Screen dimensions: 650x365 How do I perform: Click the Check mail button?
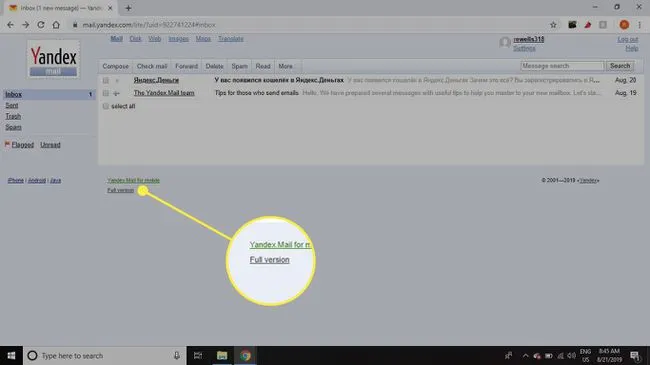[x=152, y=66]
